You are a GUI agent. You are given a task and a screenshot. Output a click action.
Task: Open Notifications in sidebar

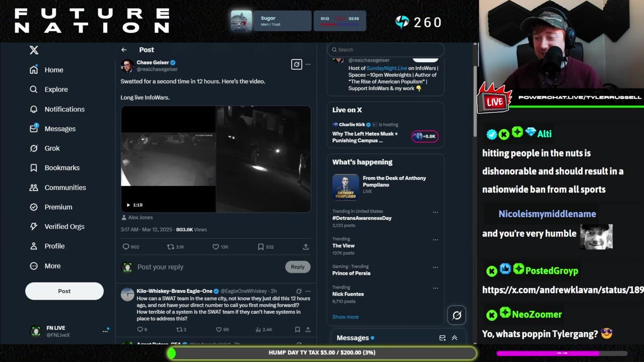(57, 109)
